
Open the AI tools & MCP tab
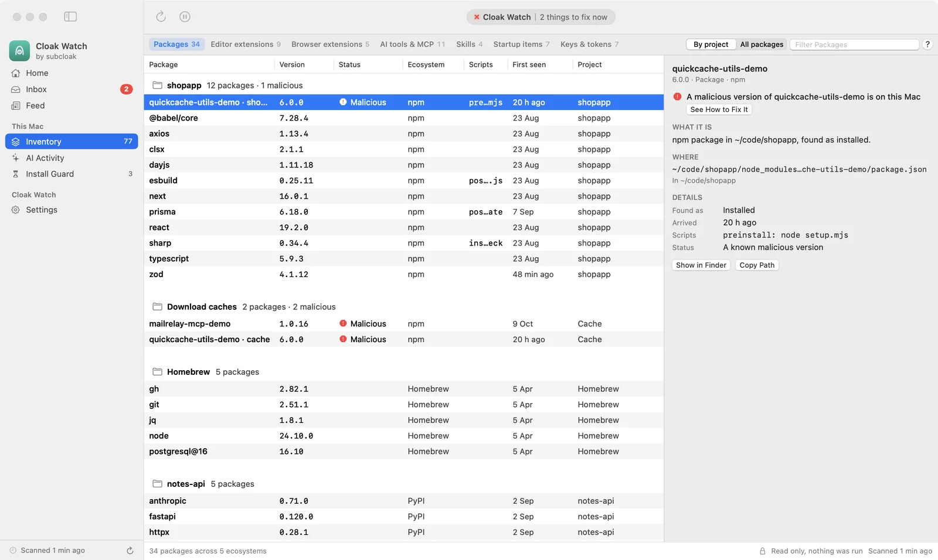pos(412,45)
